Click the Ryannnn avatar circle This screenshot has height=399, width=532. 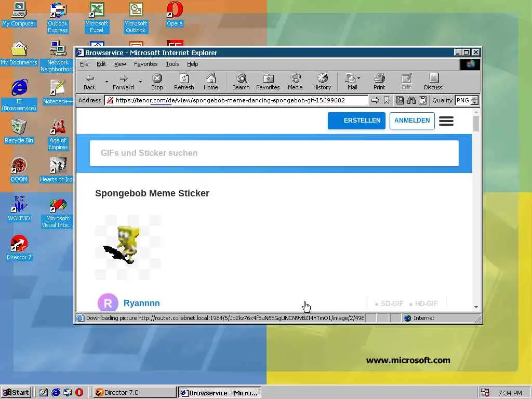tap(108, 303)
